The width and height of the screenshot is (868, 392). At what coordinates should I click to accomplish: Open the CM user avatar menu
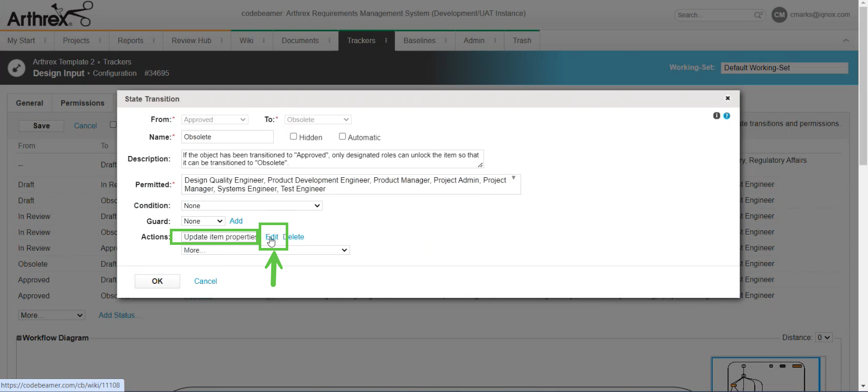(779, 15)
